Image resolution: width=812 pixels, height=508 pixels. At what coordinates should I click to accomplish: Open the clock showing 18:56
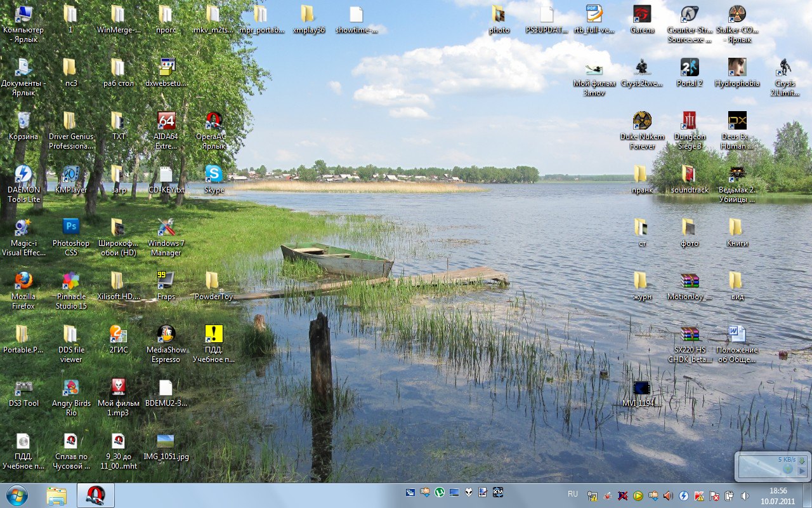[x=778, y=495]
